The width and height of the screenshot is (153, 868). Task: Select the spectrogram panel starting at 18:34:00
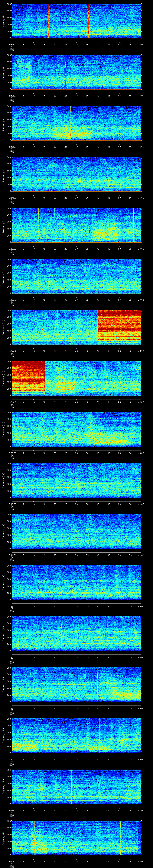(x=76, y=174)
